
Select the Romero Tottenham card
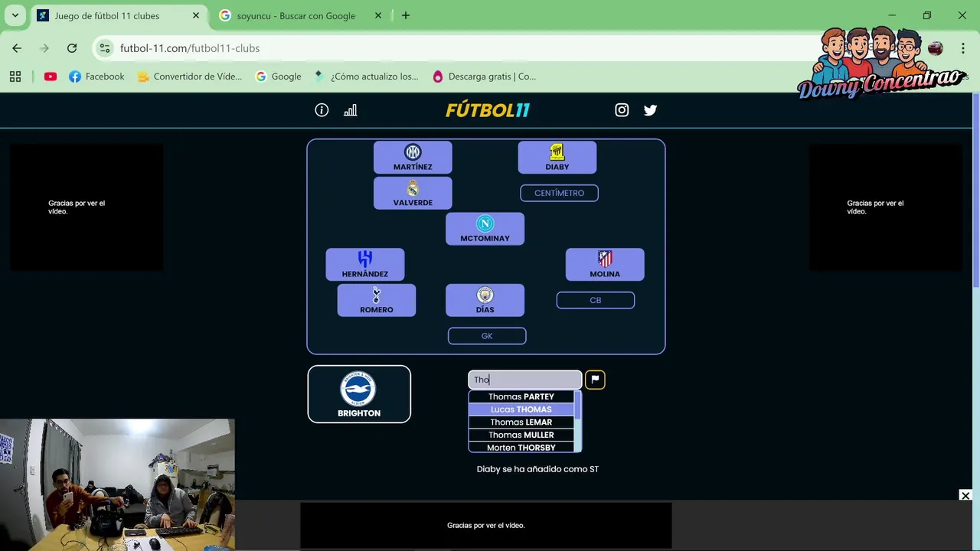[377, 300]
